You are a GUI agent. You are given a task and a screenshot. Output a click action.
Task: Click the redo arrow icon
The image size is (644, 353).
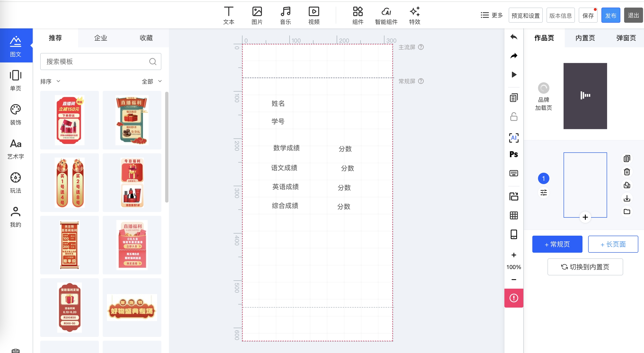tap(514, 56)
